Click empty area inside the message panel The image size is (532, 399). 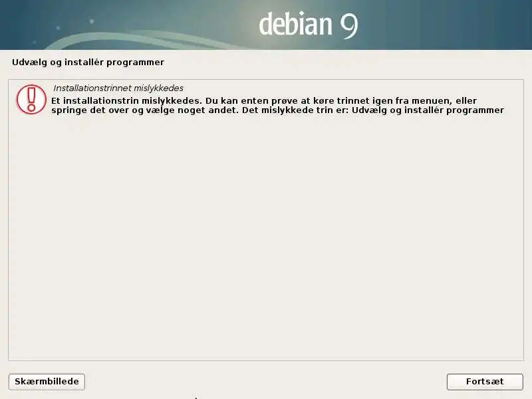[266, 237]
